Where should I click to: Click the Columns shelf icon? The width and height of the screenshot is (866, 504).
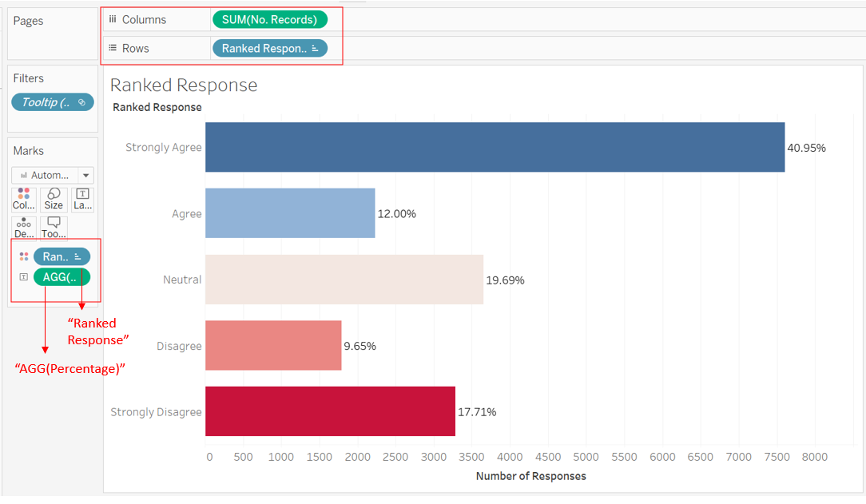[113, 19]
